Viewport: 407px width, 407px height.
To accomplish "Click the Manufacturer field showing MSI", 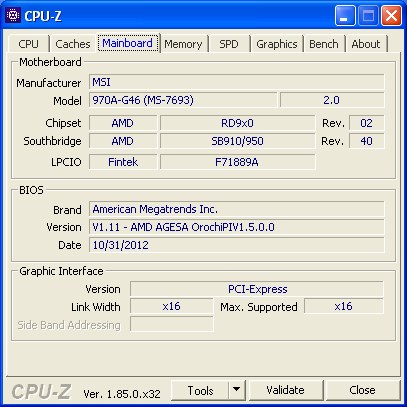I will pos(237,82).
